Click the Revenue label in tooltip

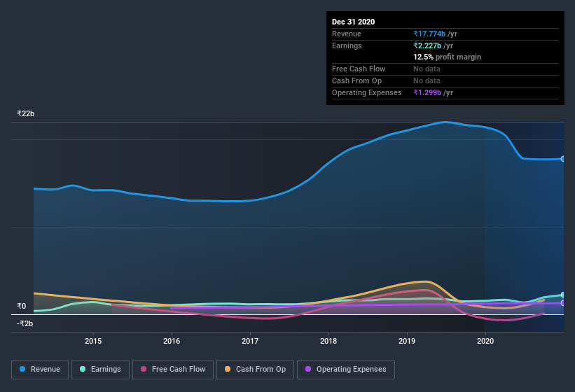pyautogui.click(x=347, y=34)
